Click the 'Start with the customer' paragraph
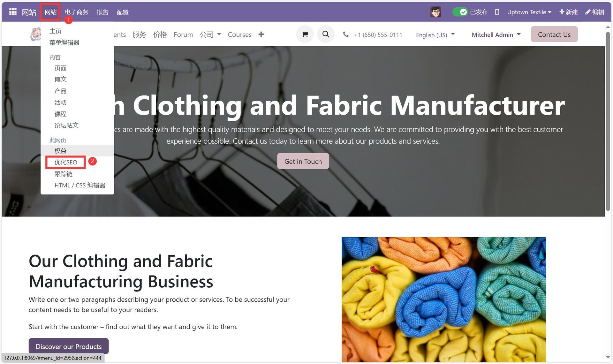Image resolution: width=613 pixels, height=364 pixels. click(133, 327)
